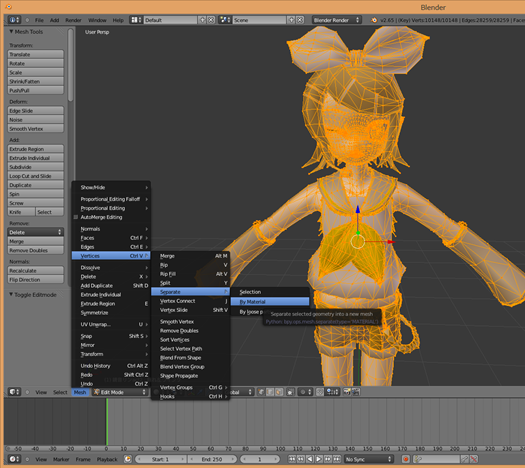Open the Info editor type selector icon
The height and width of the screenshot is (468, 525).
[14, 20]
